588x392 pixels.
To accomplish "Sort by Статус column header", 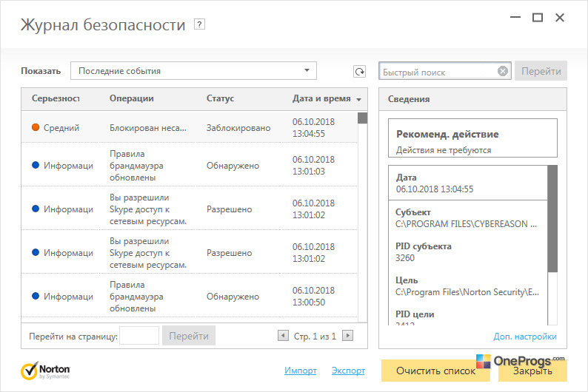I will point(220,98).
